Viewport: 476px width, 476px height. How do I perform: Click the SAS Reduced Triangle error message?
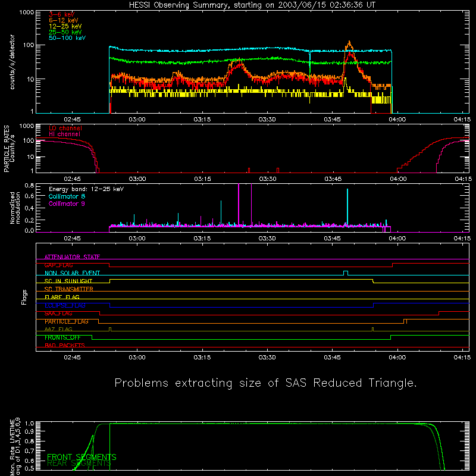265,383
